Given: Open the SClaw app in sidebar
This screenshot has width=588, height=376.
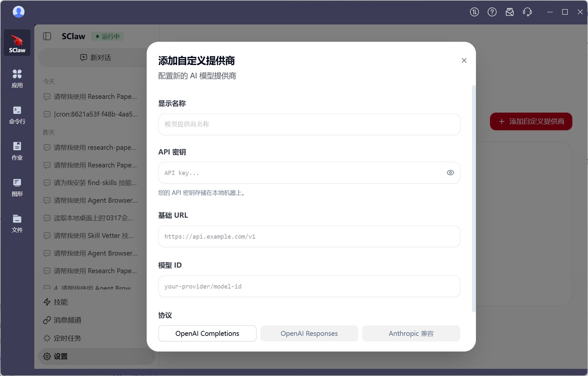Looking at the screenshot, I should click(x=17, y=43).
